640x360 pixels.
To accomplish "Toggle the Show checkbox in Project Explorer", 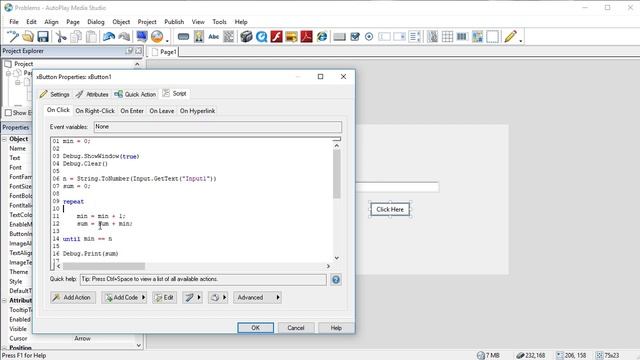I will 8,113.
